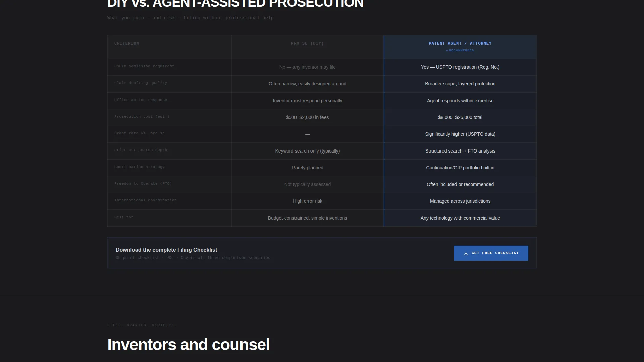
Task: Click 'Often narrow, easily designed around' cell
Action: 308,84
